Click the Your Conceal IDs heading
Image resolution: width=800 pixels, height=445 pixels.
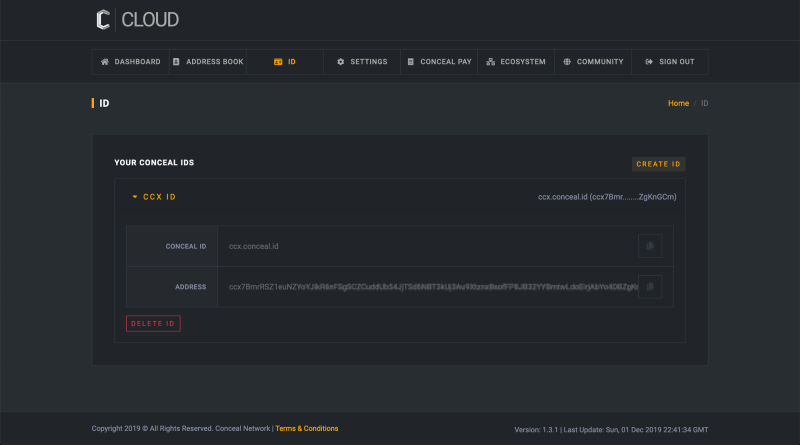click(x=154, y=163)
